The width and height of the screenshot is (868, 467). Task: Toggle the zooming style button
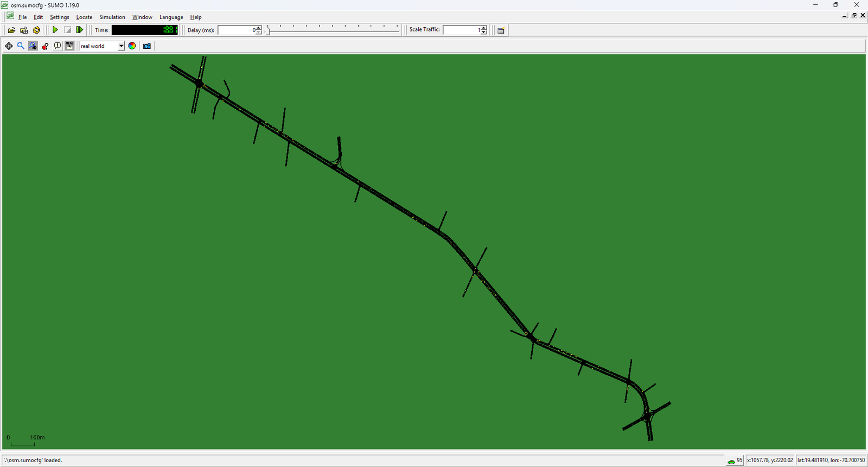(x=33, y=46)
